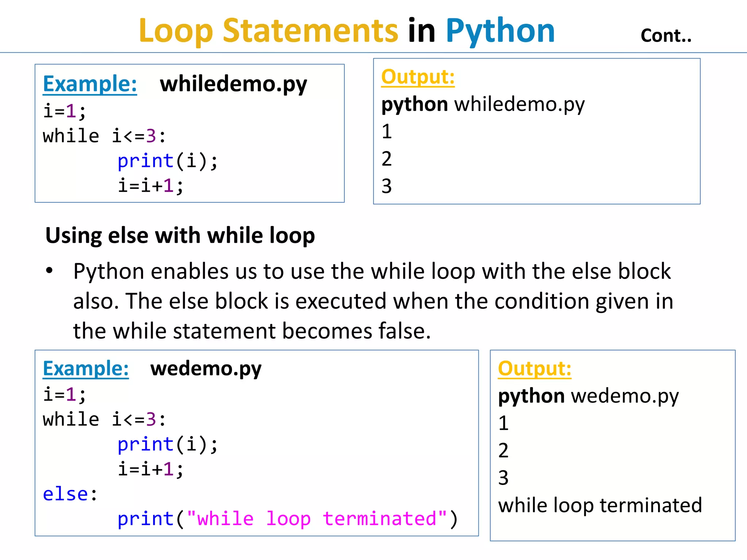The image size is (747, 560).
Task: Click the bottom 'Output:' underlined heading
Action: tap(534, 369)
